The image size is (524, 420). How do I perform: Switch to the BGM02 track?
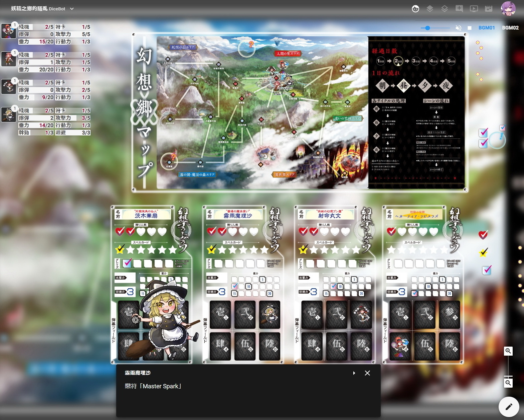tap(510, 28)
